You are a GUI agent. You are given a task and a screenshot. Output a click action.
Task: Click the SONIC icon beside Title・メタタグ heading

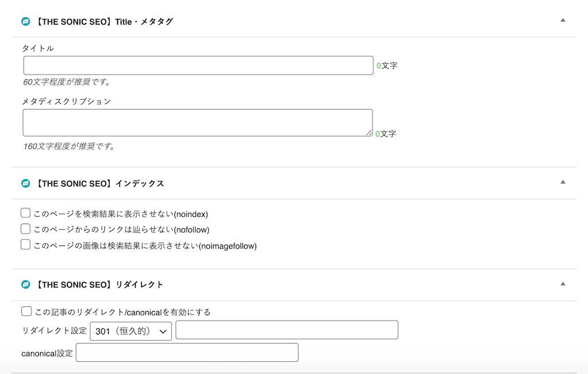25,21
